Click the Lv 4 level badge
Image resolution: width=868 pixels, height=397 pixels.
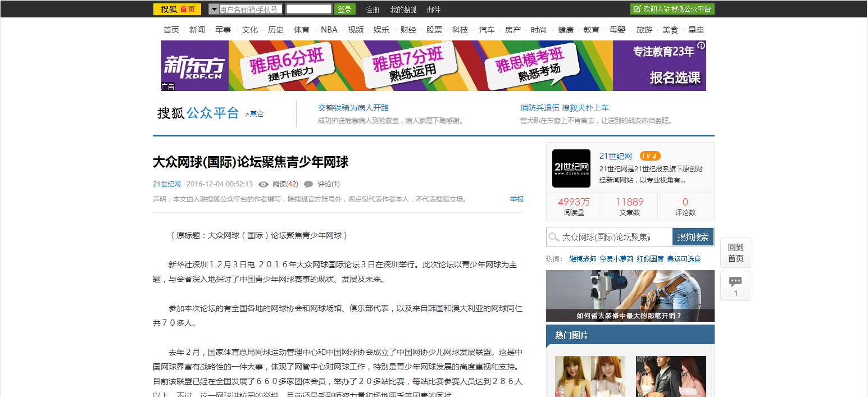pyautogui.click(x=650, y=156)
